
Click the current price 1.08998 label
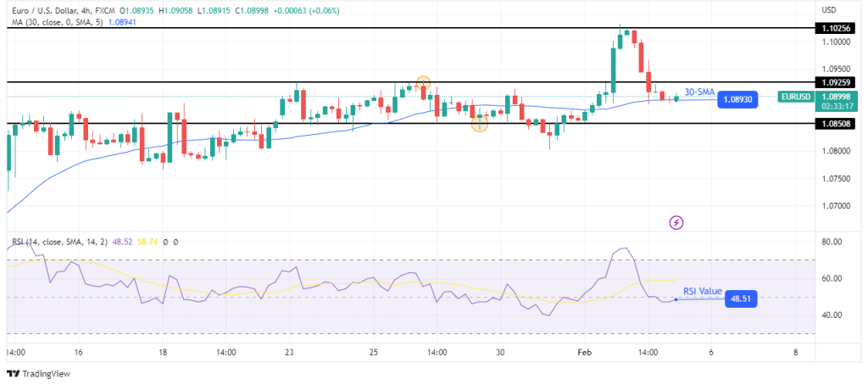(x=835, y=97)
